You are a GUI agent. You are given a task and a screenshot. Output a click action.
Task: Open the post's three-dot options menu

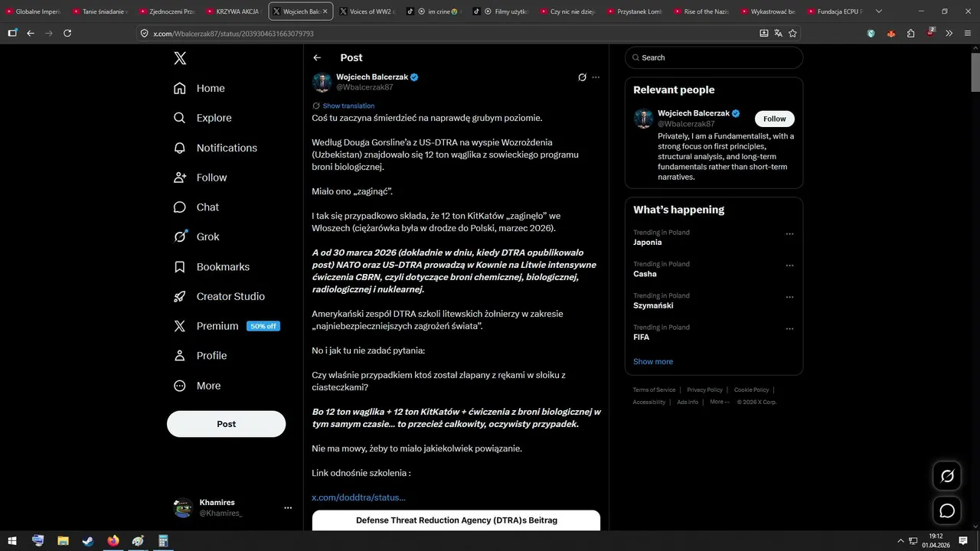click(x=596, y=77)
